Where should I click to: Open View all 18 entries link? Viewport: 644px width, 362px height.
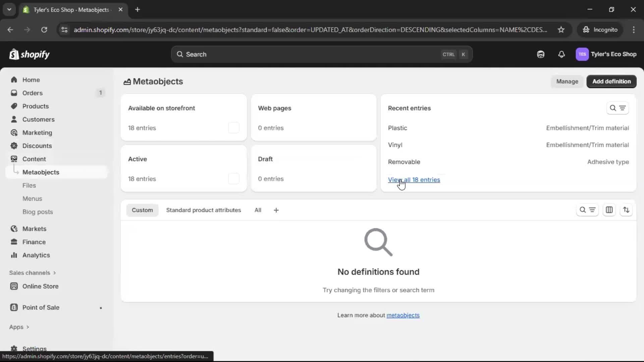point(414,180)
